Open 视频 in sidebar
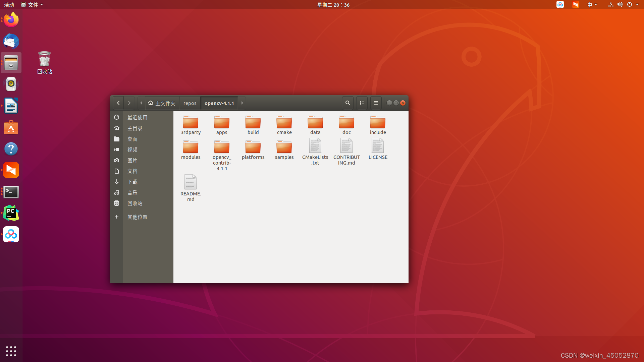Viewport: 644px width, 362px height. (142, 149)
